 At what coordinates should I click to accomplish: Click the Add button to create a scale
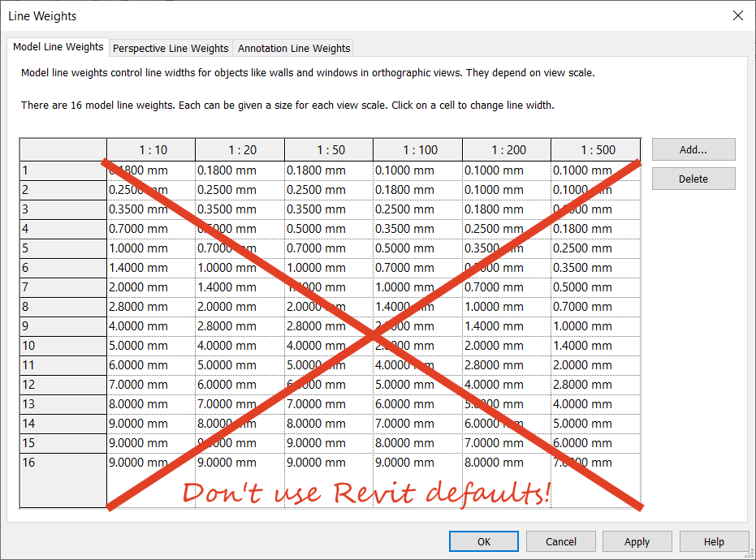693,149
